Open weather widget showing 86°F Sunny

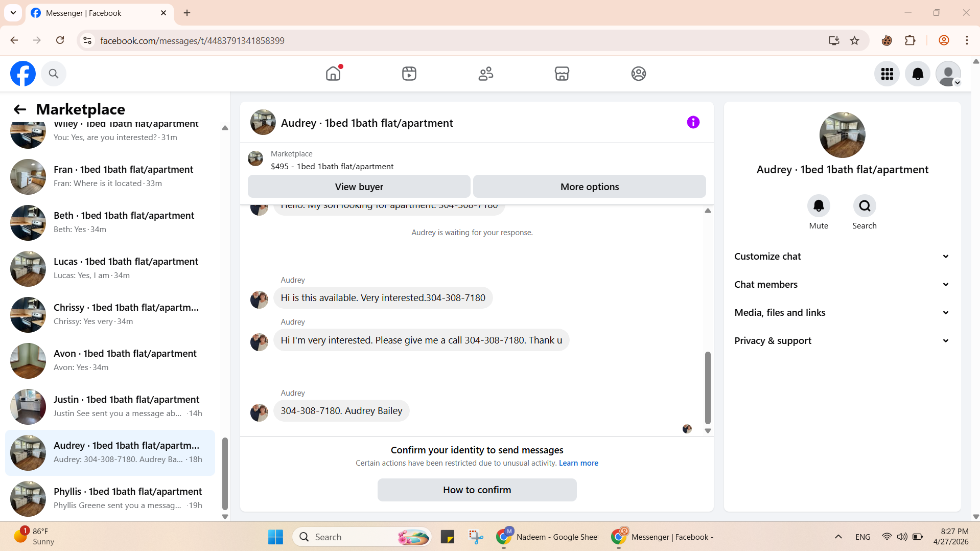[x=34, y=537]
